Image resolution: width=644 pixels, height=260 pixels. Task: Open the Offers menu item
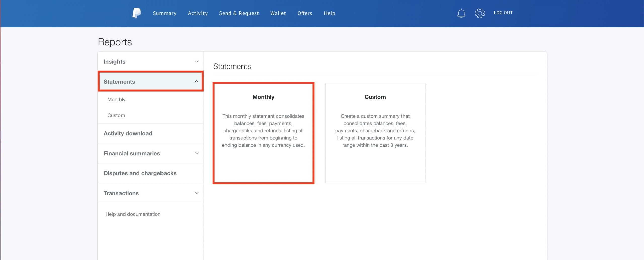pos(305,13)
